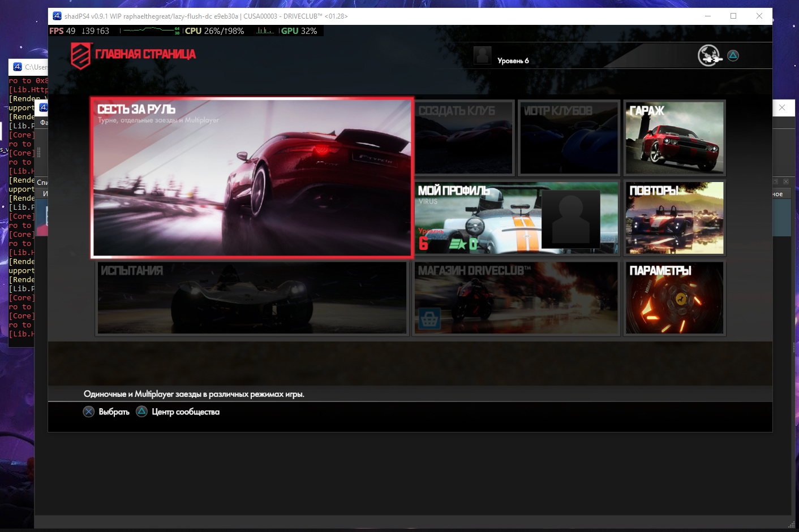This screenshot has height=532, width=799.
Task: Close the background window behind shadPS4
Action: pos(782,107)
